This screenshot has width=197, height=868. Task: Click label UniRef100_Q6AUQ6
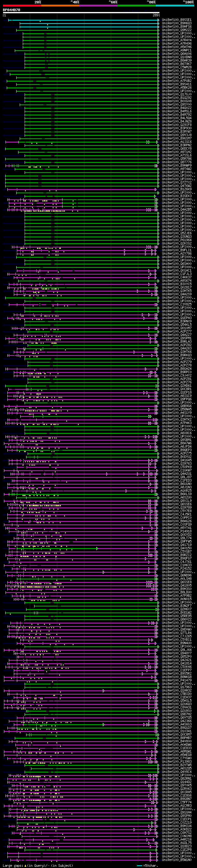(177, 54)
